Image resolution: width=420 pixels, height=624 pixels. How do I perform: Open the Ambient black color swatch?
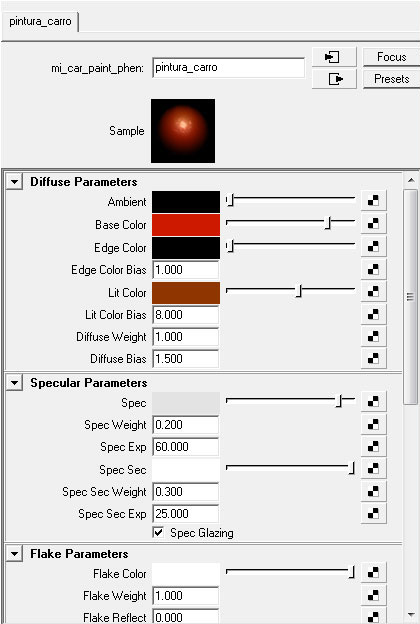(186, 201)
